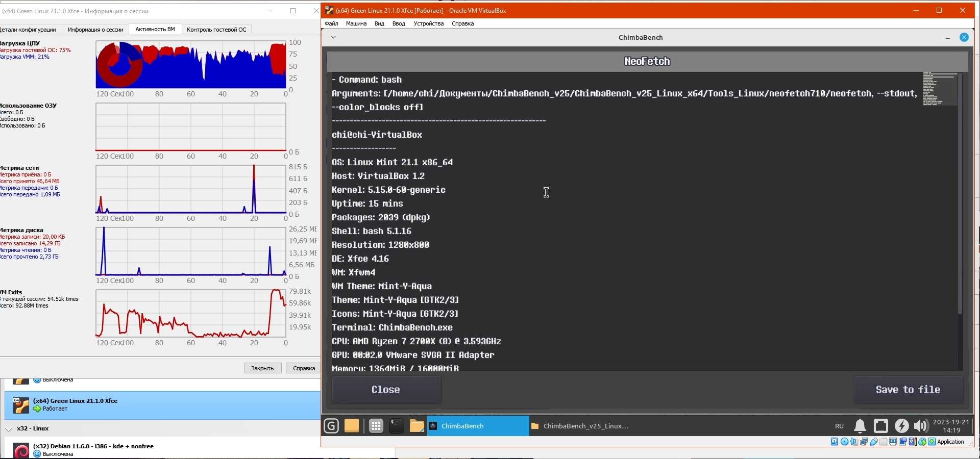Launch the terminal from the guest panel
Screen dimensions: 980x459
point(397,426)
